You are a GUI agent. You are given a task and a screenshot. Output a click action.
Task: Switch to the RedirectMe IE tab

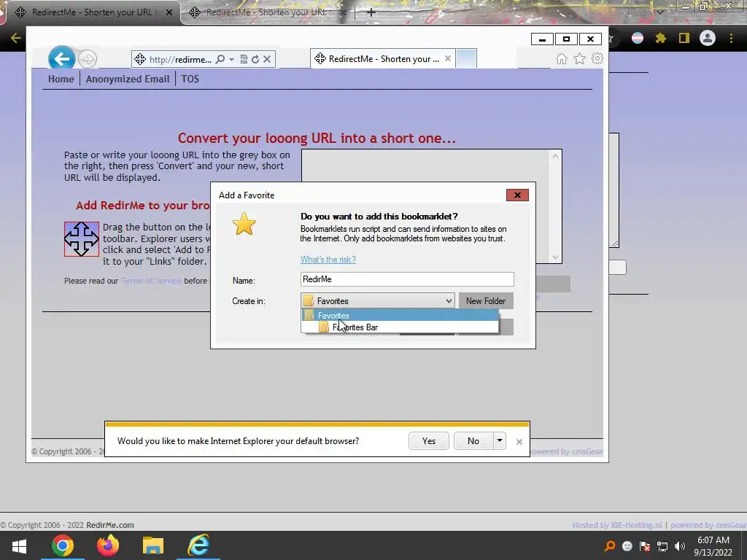click(x=384, y=58)
